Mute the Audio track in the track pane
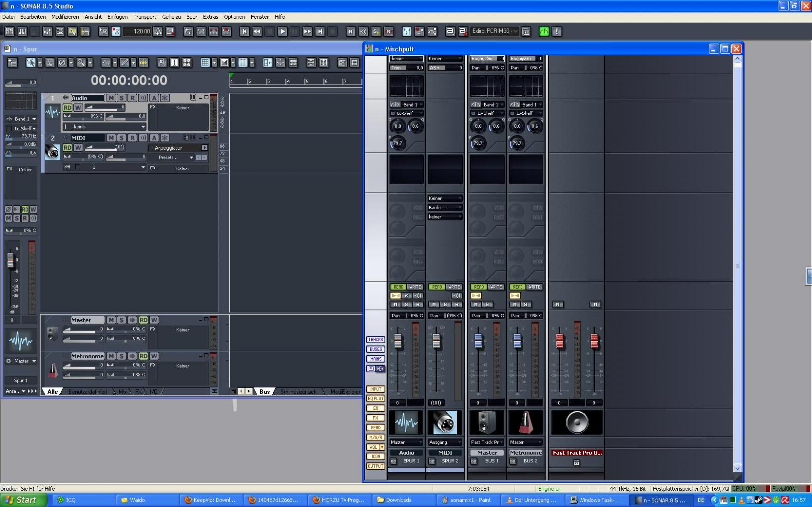The height and width of the screenshot is (507, 812). (x=111, y=98)
